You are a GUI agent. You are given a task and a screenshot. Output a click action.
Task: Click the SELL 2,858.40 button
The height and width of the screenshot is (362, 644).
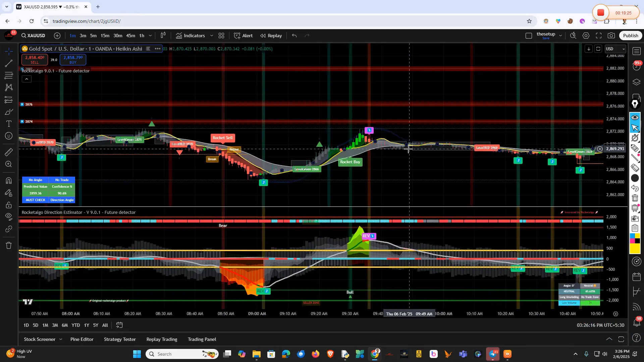pyautogui.click(x=35, y=60)
